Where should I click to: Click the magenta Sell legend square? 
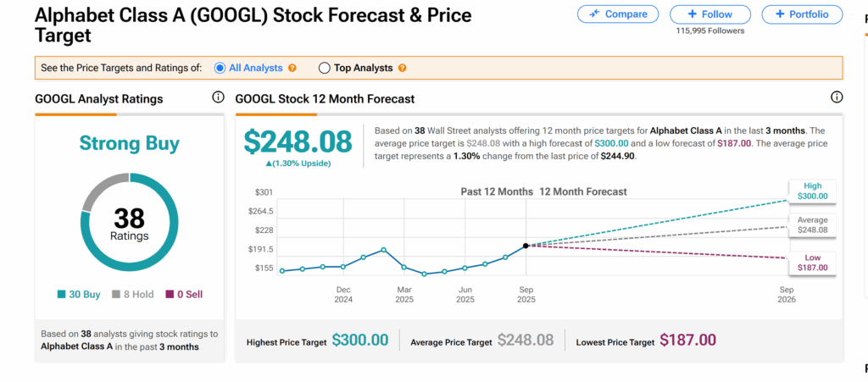click(x=170, y=295)
